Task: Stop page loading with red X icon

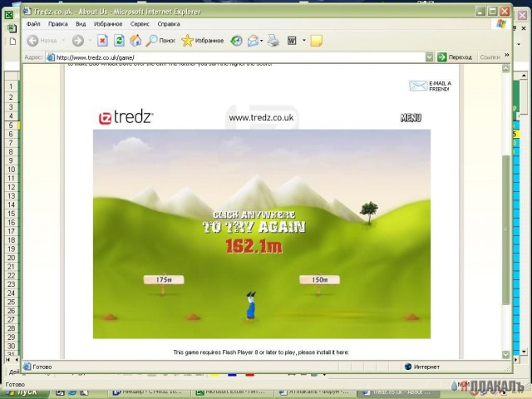Action: 102,41
